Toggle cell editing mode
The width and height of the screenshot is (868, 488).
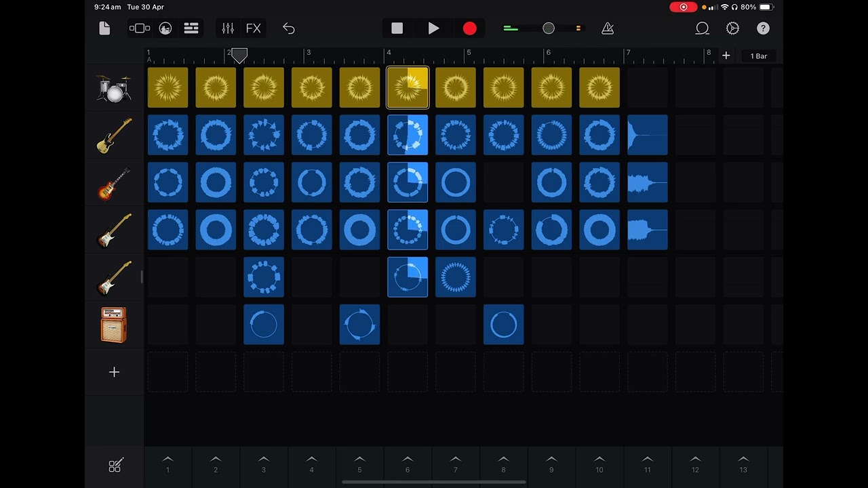pos(115,466)
